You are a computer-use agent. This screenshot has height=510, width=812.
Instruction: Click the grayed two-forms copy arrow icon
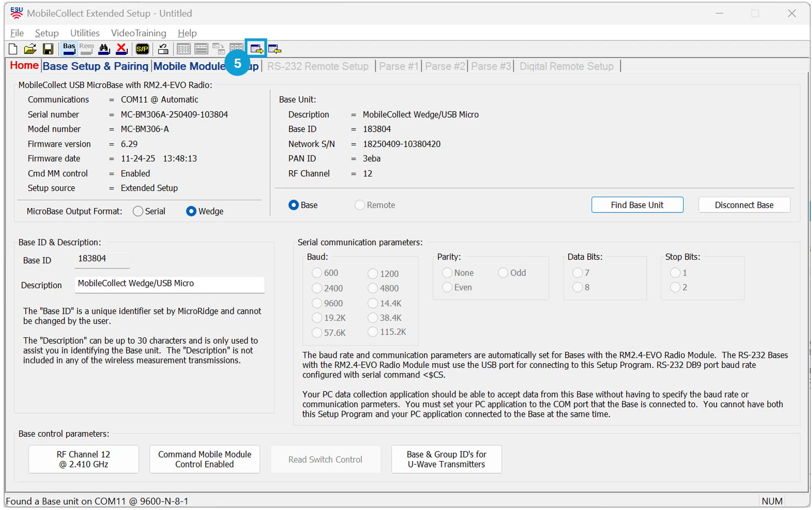pos(219,49)
